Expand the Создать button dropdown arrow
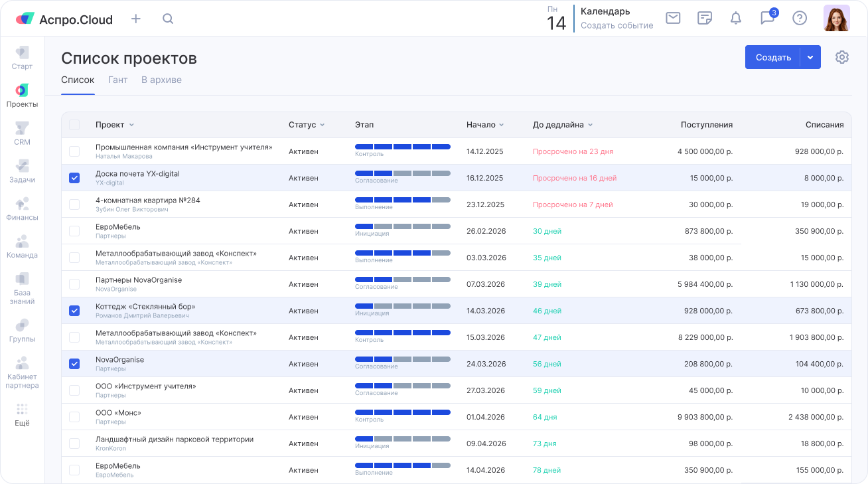 click(x=810, y=57)
